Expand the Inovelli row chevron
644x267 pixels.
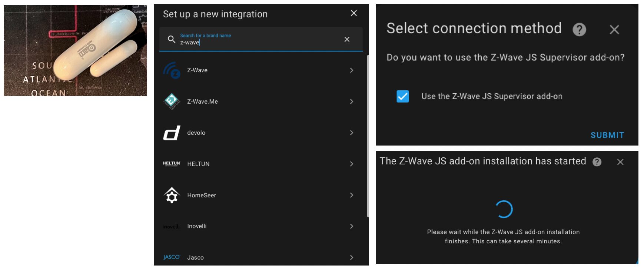point(352,226)
